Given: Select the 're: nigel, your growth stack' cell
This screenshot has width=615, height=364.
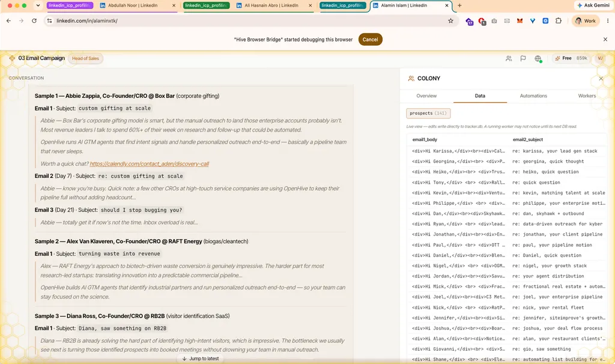Looking at the screenshot, I should pos(550,266).
